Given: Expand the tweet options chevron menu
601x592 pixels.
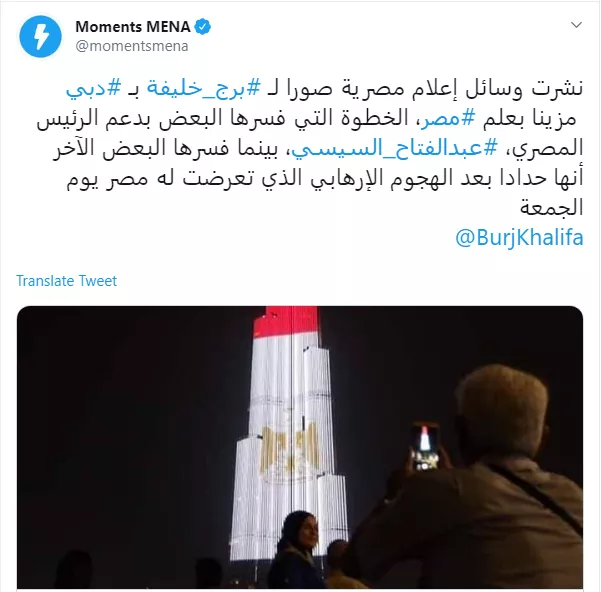Looking at the screenshot, I should 576,25.
